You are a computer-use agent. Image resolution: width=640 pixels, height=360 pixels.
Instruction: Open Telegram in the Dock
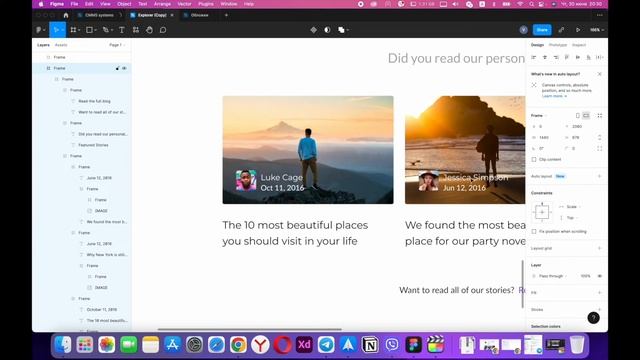click(x=326, y=344)
